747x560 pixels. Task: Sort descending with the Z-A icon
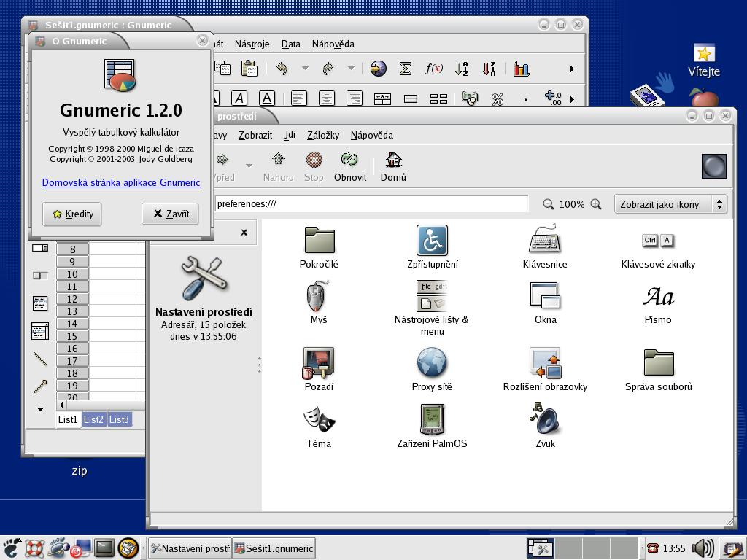pos(489,69)
